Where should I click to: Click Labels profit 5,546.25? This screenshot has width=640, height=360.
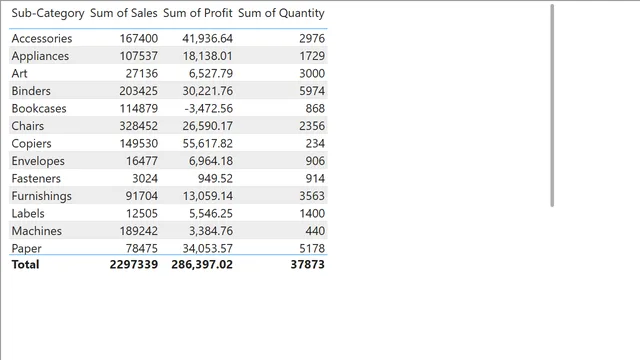[x=211, y=214]
